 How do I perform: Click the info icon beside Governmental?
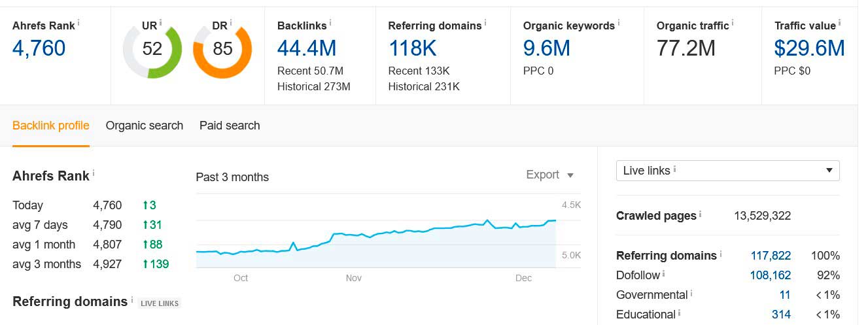[x=692, y=292]
